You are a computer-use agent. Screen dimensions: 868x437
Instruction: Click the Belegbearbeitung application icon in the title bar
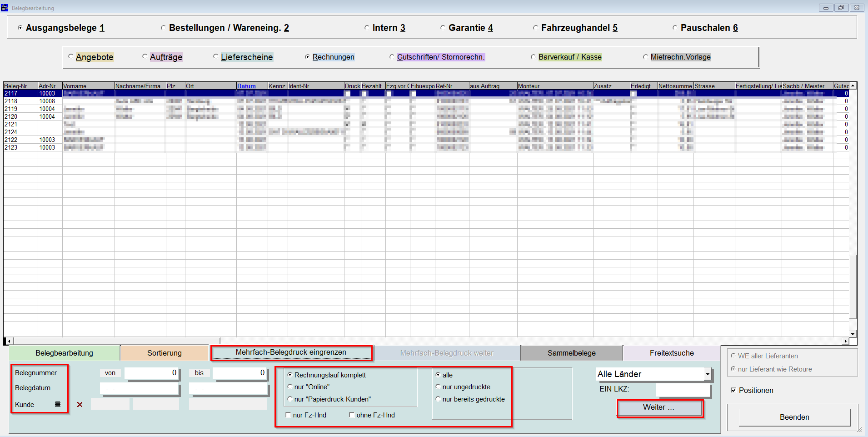pyautogui.click(x=5, y=8)
